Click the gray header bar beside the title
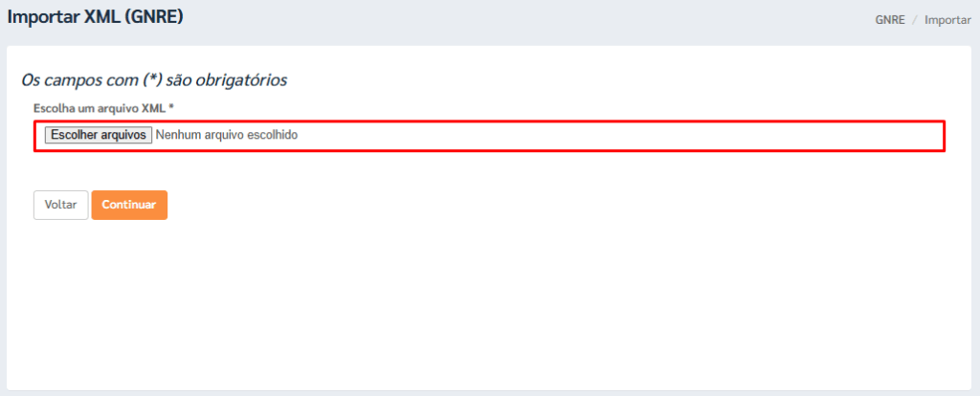 (x=526, y=19)
